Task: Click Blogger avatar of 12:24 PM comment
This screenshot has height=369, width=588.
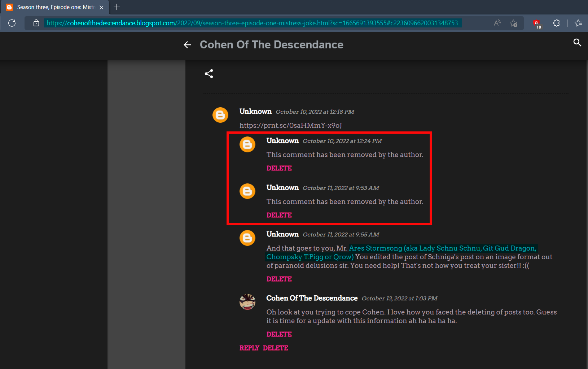Action: [x=247, y=144]
